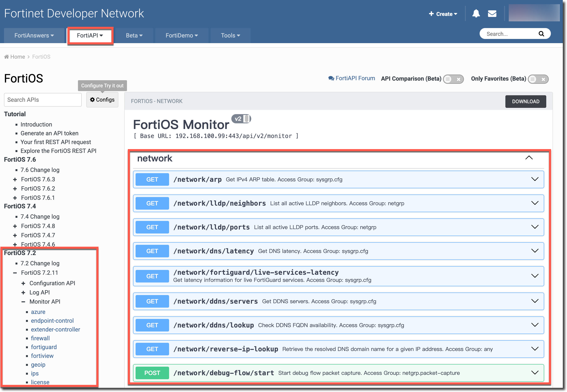The width and height of the screenshot is (567, 392).
Task: Expand live-services-latency endpoint chevron
Action: [x=535, y=276]
